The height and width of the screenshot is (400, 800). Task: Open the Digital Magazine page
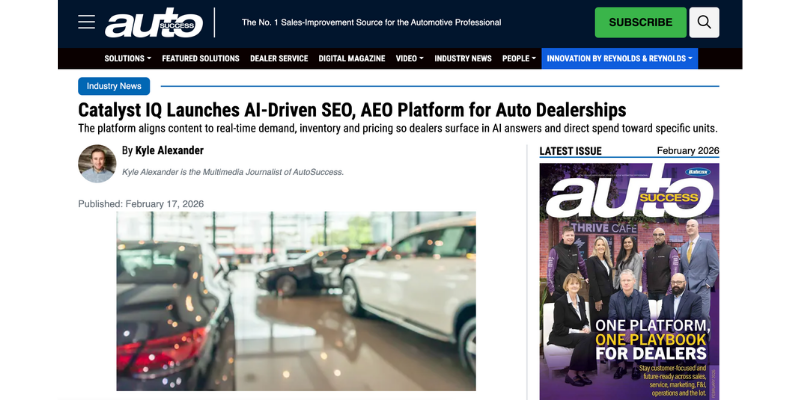(x=352, y=59)
